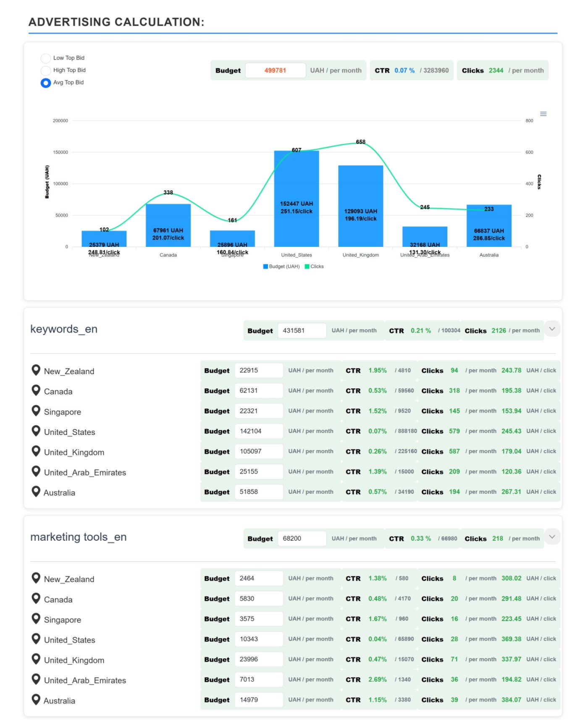This screenshot has width=588, height=720.
Task: Select the Avg Top Bid radio option
Action: (46, 83)
